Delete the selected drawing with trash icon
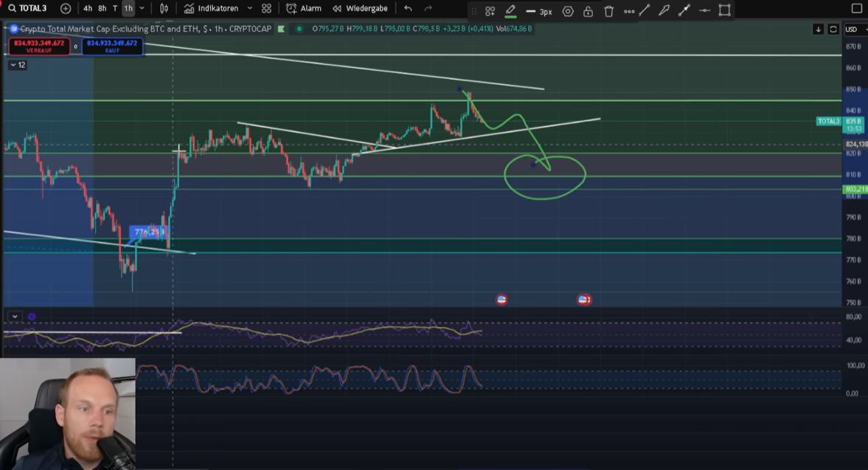The width and height of the screenshot is (868, 470). coord(609,11)
